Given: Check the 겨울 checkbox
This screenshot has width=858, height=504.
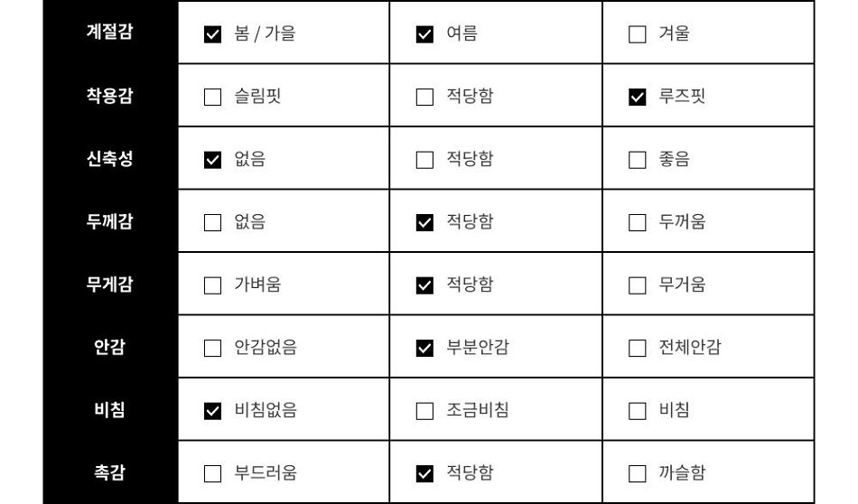Looking at the screenshot, I should pos(637,34).
